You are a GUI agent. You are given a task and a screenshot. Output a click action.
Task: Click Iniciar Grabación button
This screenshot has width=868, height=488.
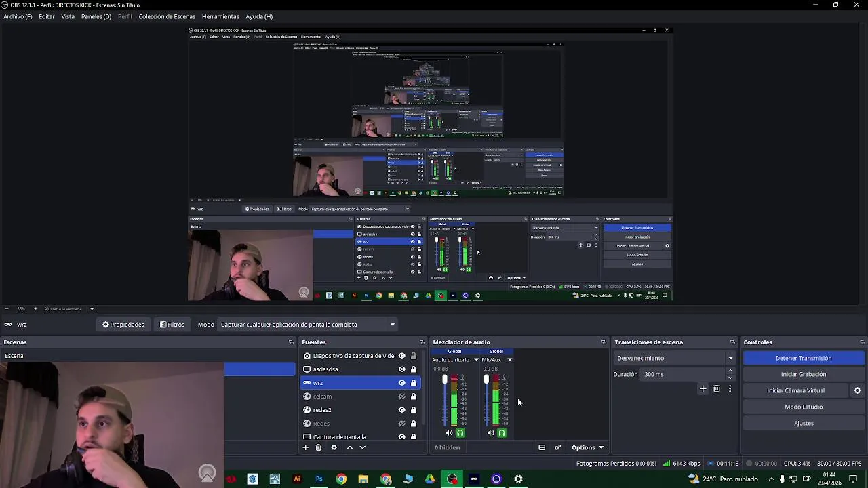tap(804, 374)
